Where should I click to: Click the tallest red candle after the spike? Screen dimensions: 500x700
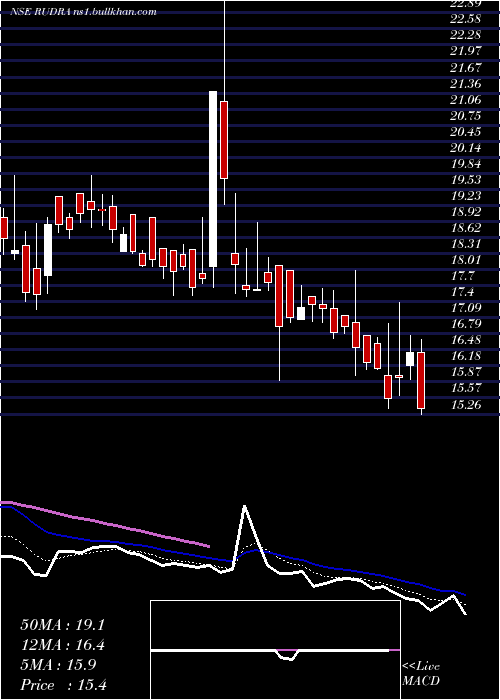tap(279, 296)
